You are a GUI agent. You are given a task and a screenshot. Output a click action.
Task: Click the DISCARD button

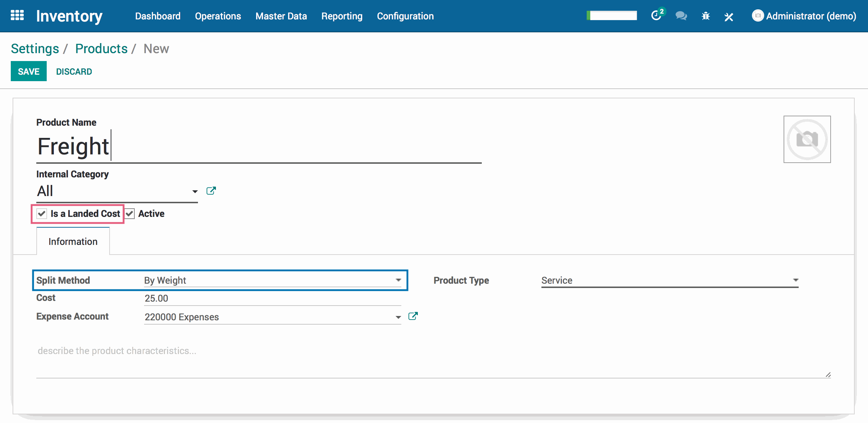tap(74, 71)
